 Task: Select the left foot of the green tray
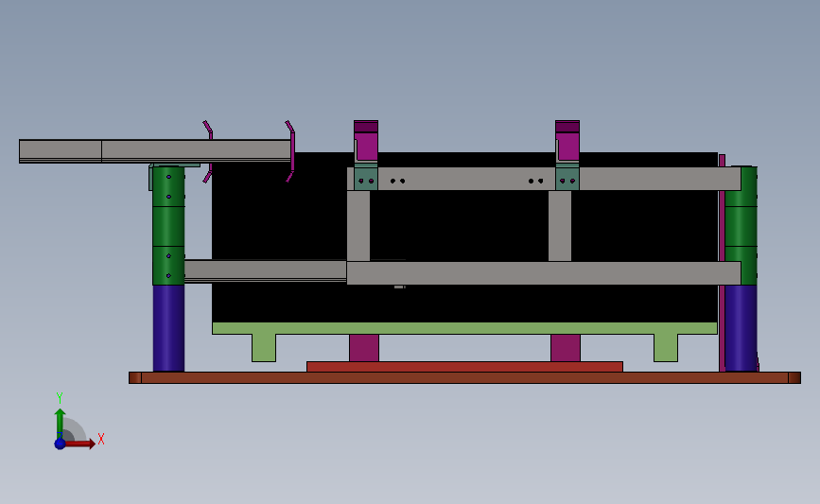tap(264, 348)
